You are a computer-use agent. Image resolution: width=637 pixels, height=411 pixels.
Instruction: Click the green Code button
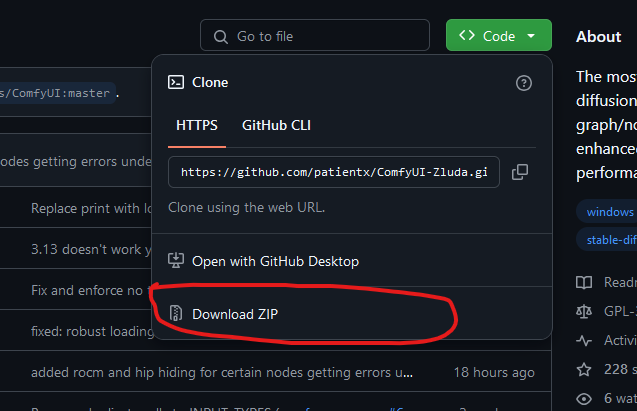click(x=498, y=35)
